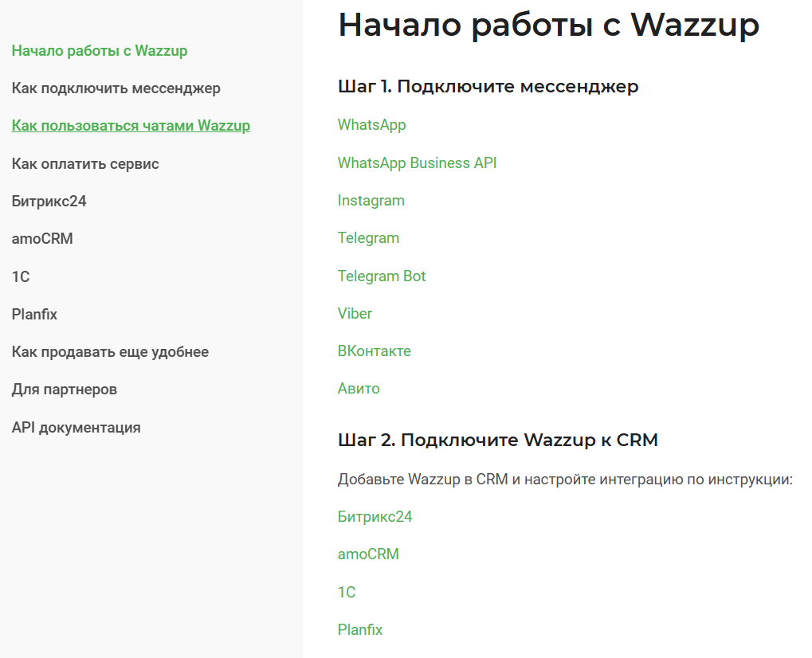Click the Telegram Bot link
812x658 pixels.
coord(382,276)
